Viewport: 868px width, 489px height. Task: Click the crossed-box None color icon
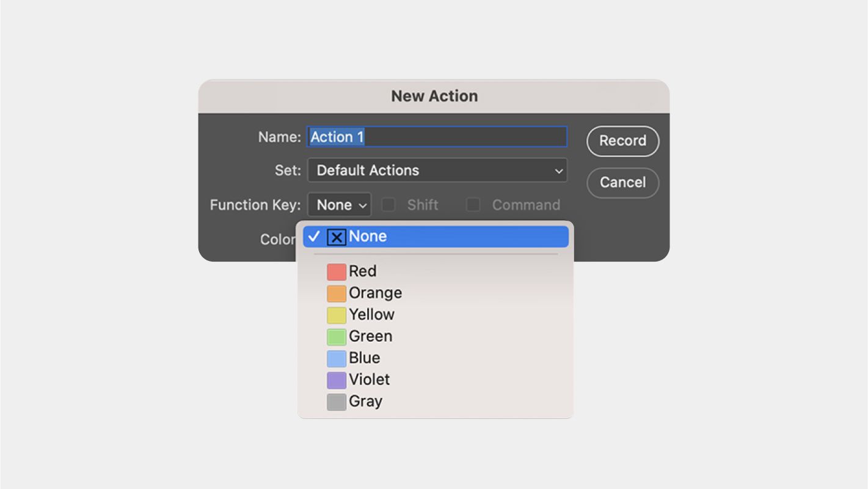point(337,237)
